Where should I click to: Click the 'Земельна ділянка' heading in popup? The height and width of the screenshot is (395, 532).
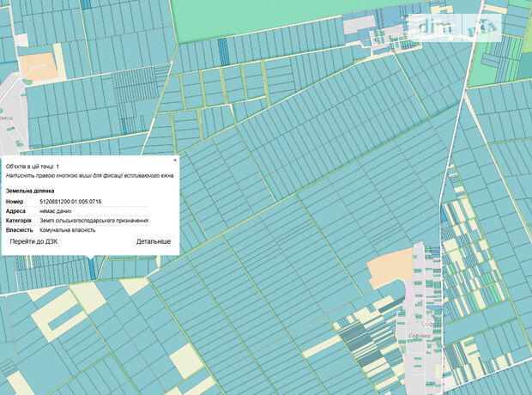point(30,190)
